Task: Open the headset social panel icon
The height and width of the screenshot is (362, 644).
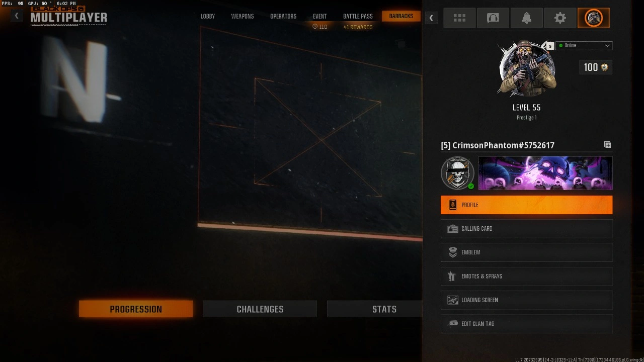Action: pyautogui.click(x=493, y=18)
